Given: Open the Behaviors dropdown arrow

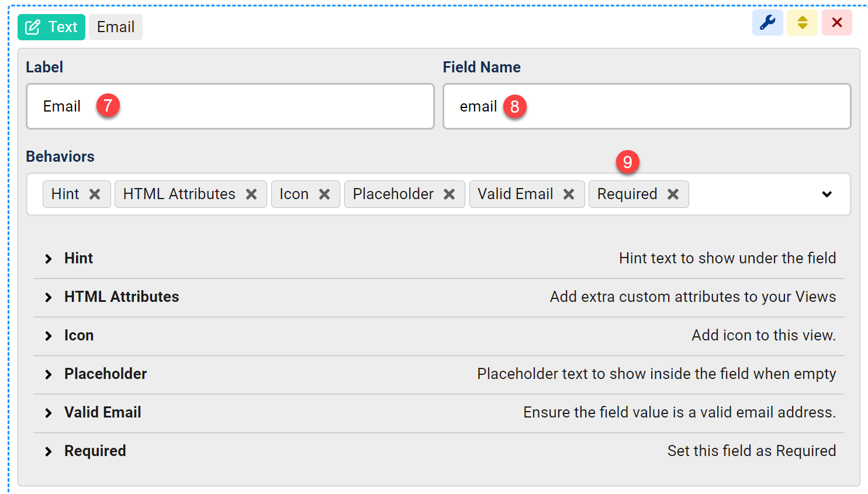Looking at the screenshot, I should (826, 194).
